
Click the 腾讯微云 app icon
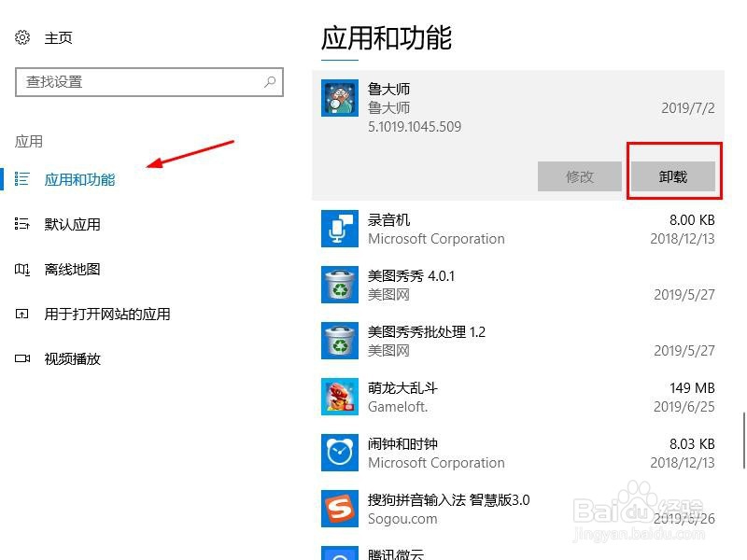pos(340,553)
